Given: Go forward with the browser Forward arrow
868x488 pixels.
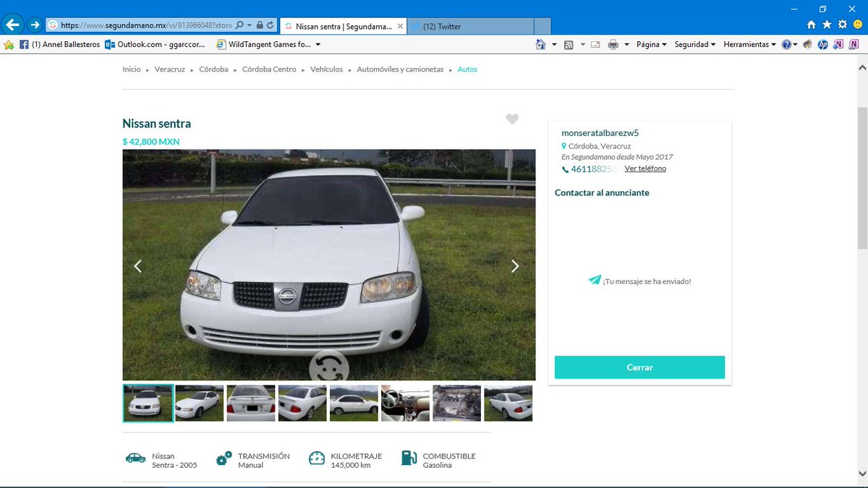Looking at the screenshot, I should coord(35,25).
